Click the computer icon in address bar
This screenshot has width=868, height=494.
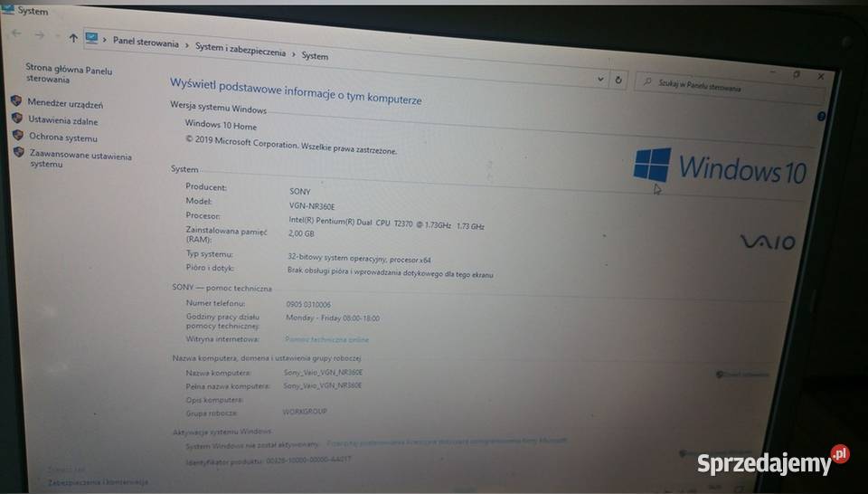(92, 38)
